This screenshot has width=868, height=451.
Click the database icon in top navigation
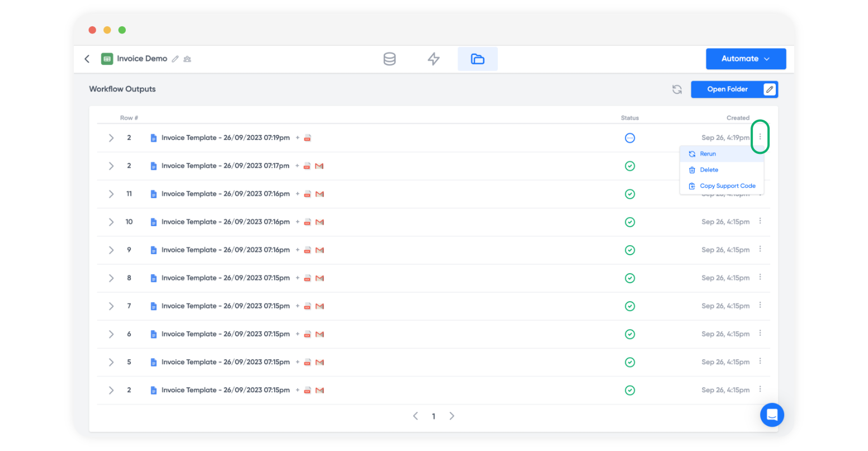coord(389,59)
